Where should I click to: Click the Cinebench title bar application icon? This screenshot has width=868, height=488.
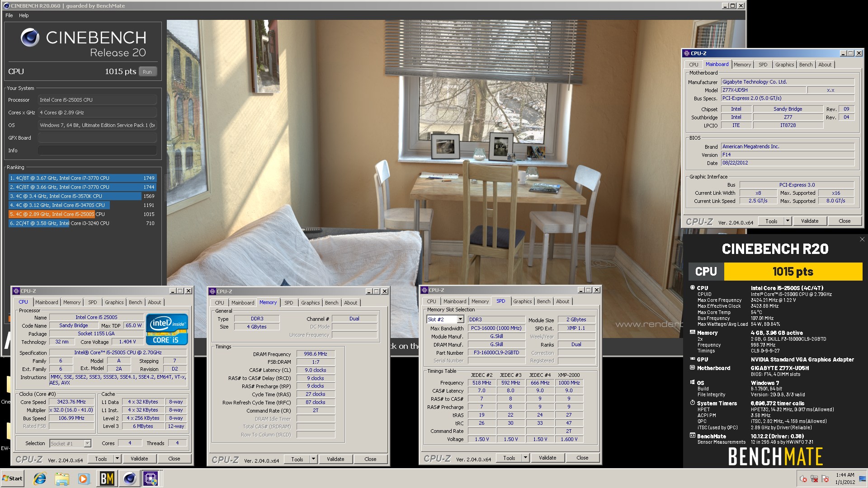click(x=6, y=6)
